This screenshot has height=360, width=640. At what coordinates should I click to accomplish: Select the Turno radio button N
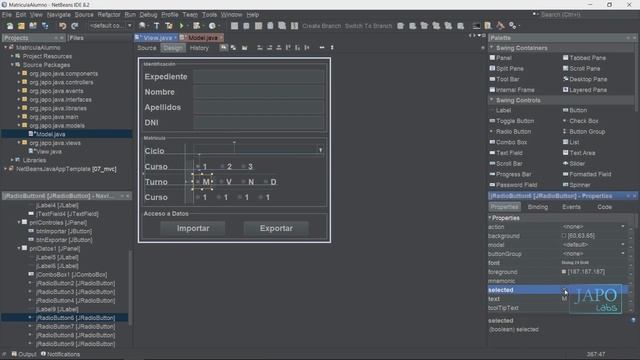click(x=248, y=182)
